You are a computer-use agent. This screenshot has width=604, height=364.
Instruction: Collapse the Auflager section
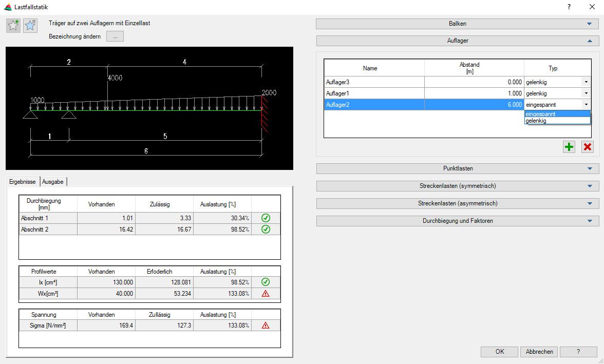(x=457, y=41)
